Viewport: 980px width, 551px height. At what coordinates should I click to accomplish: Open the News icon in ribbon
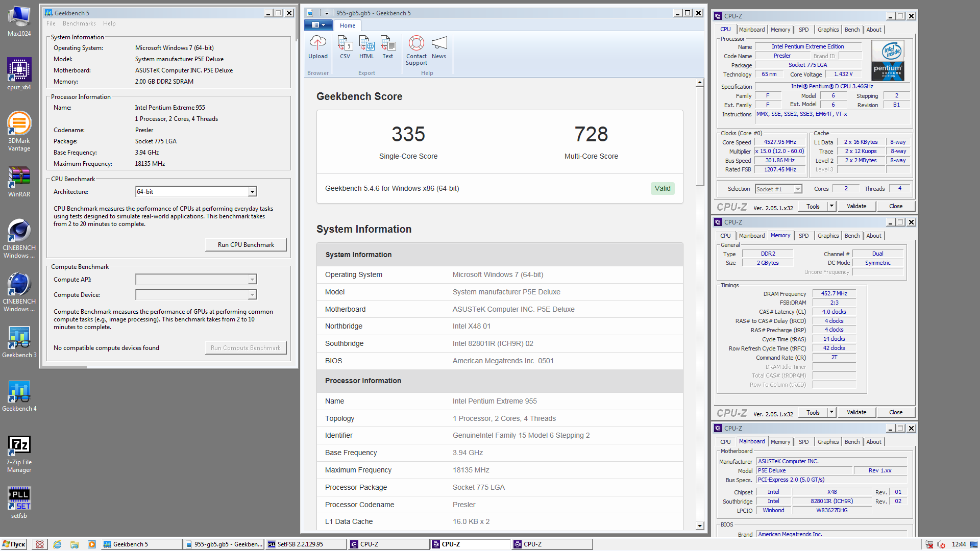coord(439,47)
